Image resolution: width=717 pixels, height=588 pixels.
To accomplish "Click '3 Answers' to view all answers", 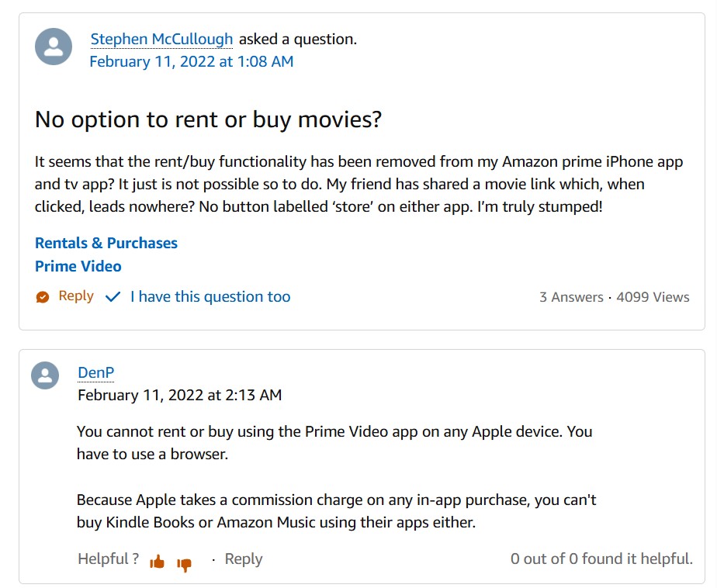I will click(x=572, y=296).
